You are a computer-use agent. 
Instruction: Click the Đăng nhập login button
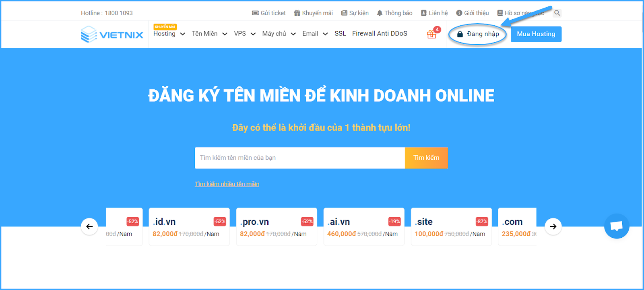click(x=478, y=34)
